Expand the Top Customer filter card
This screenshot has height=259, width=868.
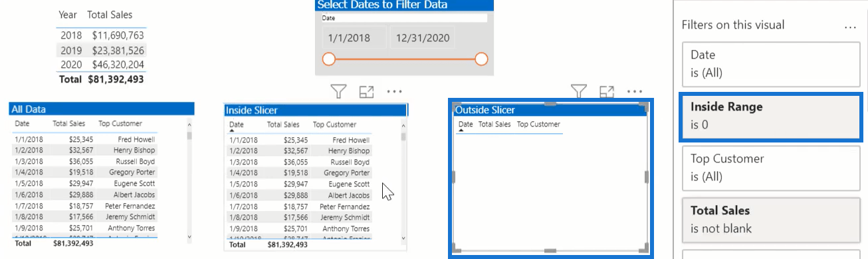(771, 167)
